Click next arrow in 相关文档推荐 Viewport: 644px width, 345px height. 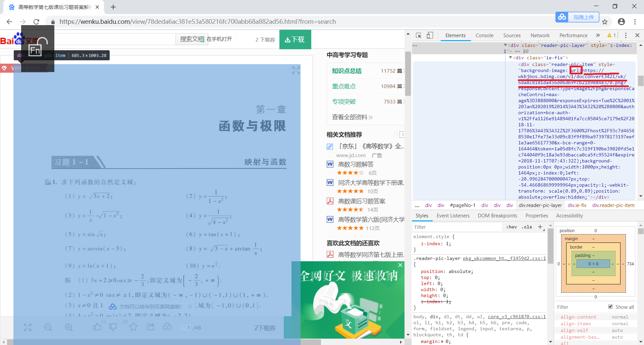[x=402, y=135]
